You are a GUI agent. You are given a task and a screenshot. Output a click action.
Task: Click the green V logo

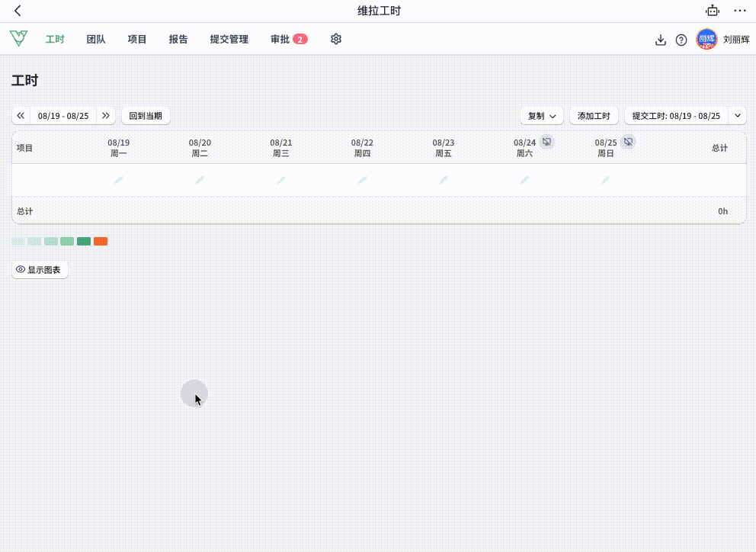(x=18, y=38)
